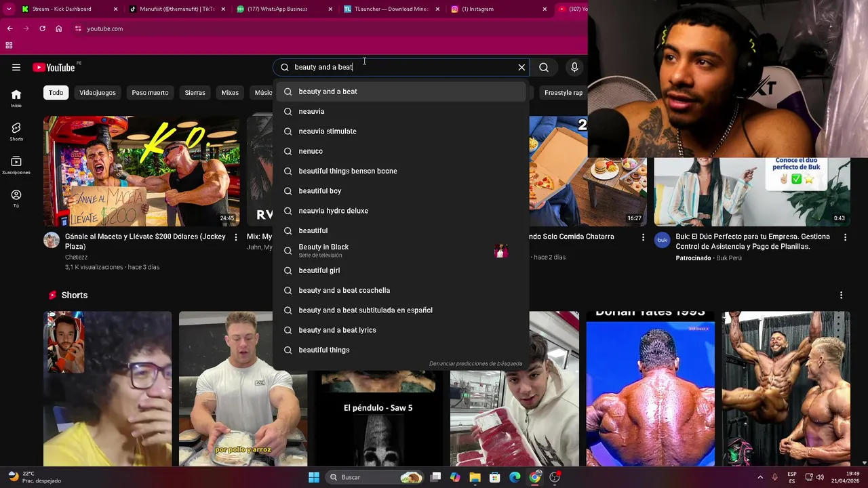
Task: Click 'Denunciar predicciones de búsqueda' link
Action: 475,363
